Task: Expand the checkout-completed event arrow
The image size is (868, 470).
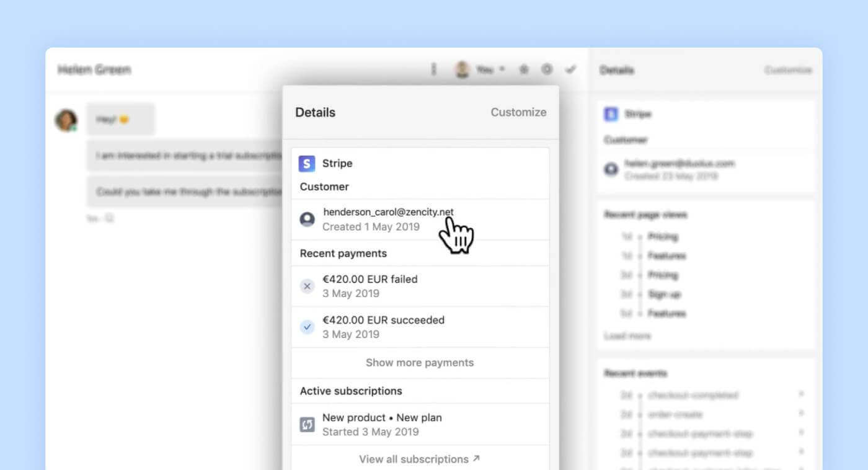Action: click(801, 394)
